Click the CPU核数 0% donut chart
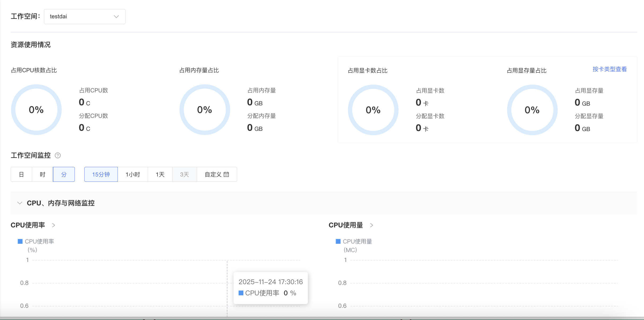The height and width of the screenshot is (320, 644). pyautogui.click(x=36, y=110)
